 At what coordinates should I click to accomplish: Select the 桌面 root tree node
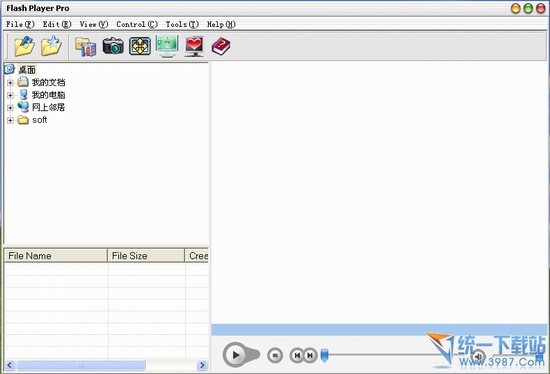pos(27,70)
